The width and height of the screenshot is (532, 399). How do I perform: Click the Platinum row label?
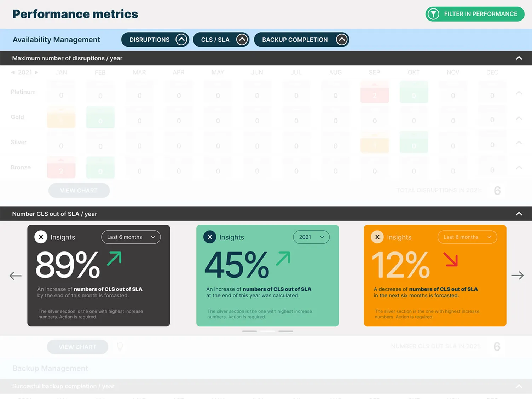(x=23, y=92)
